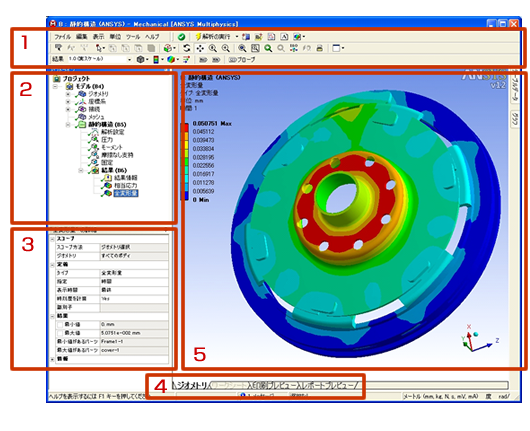The width and height of the screenshot is (530, 431).
Task: Open the 表示 menu
Action: [98, 37]
